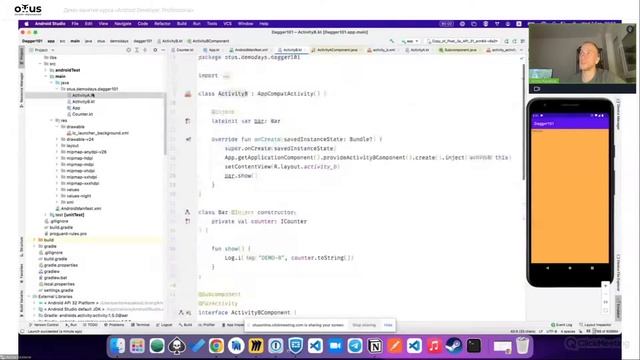Open Finder from the Dock
The image size is (640, 360).
(118, 346)
